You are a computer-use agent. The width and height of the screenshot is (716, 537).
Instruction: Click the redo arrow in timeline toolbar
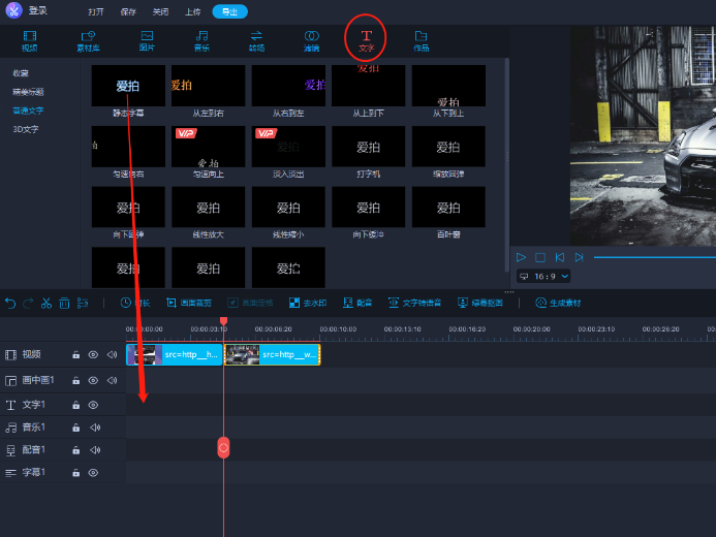pos(28,303)
